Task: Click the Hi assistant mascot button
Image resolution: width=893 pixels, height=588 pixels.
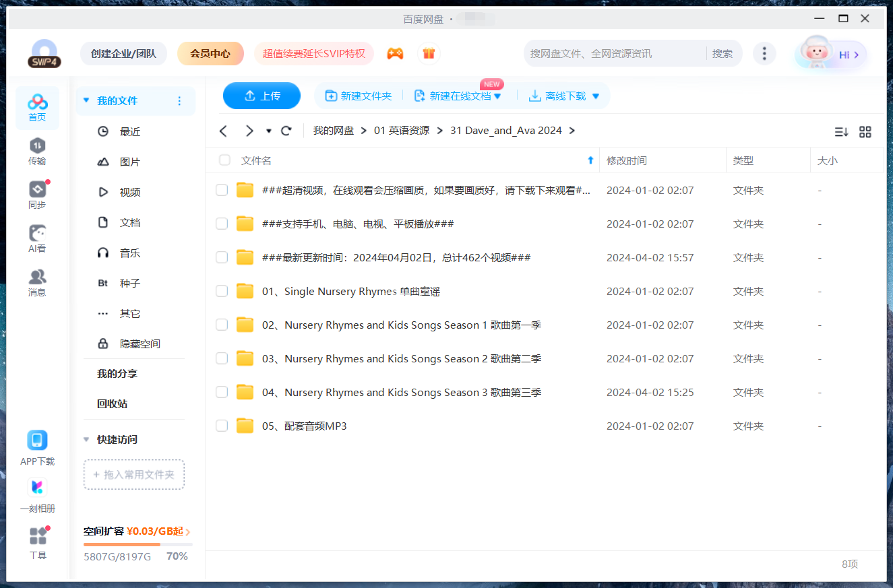Action: [x=831, y=54]
